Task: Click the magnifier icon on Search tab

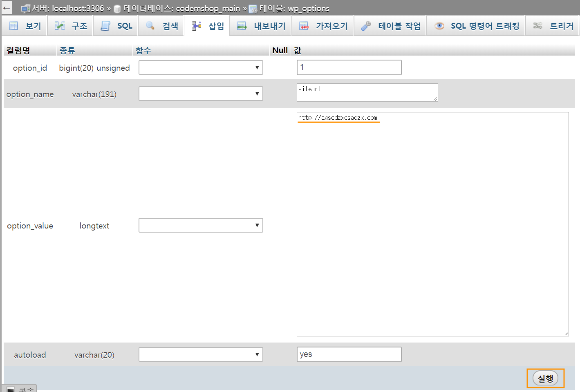Action: [x=150, y=25]
